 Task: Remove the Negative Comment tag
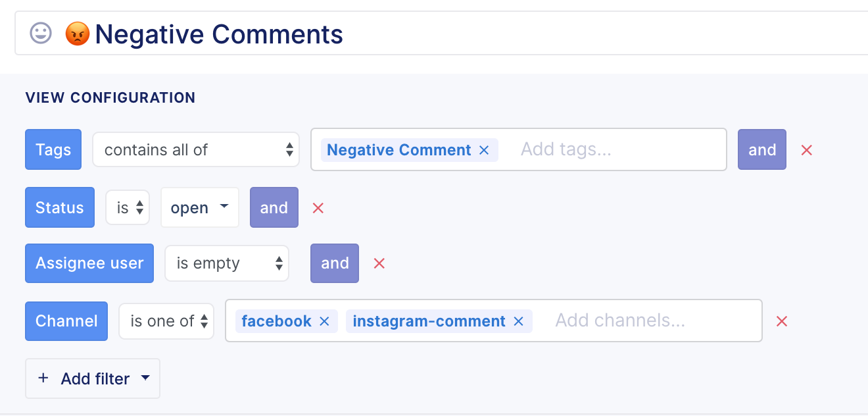click(x=484, y=150)
